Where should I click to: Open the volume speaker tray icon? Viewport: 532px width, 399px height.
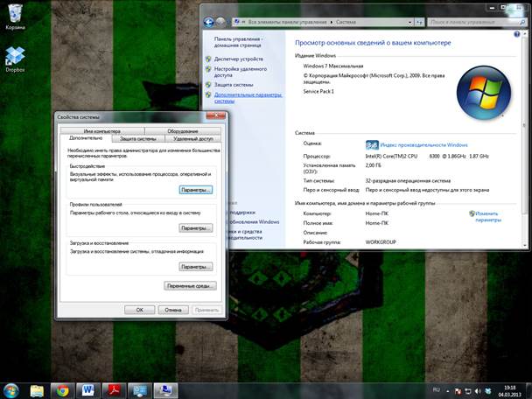point(478,391)
